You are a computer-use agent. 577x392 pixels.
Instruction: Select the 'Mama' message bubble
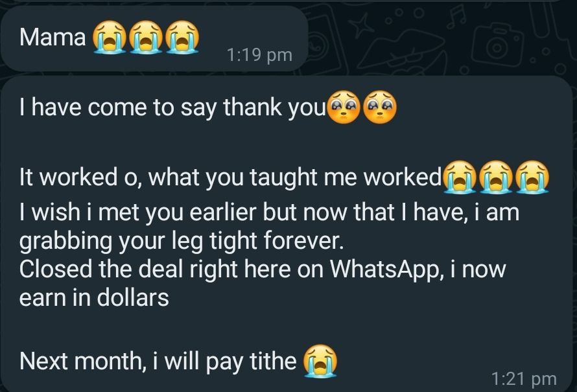[x=154, y=39]
